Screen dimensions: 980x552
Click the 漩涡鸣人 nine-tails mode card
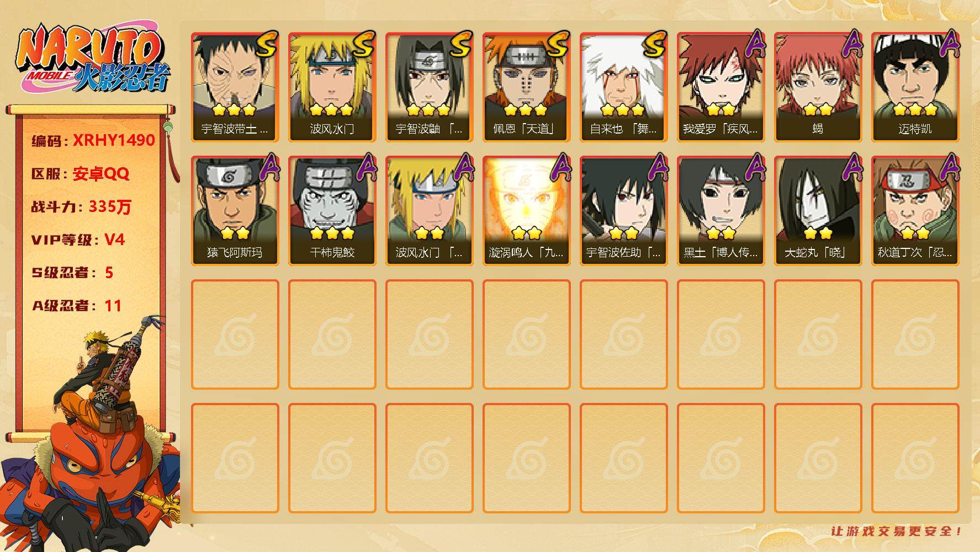[526, 210]
